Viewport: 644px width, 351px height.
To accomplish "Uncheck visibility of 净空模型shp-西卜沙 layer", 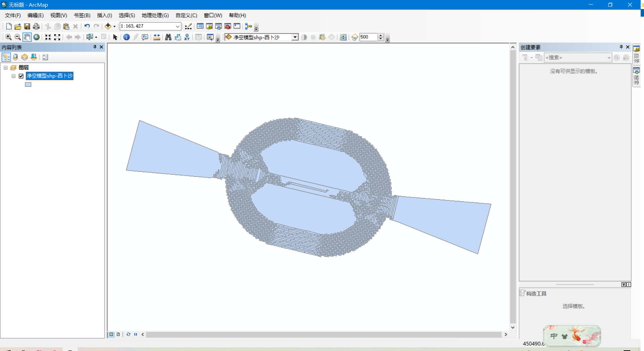I will click(21, 76).
